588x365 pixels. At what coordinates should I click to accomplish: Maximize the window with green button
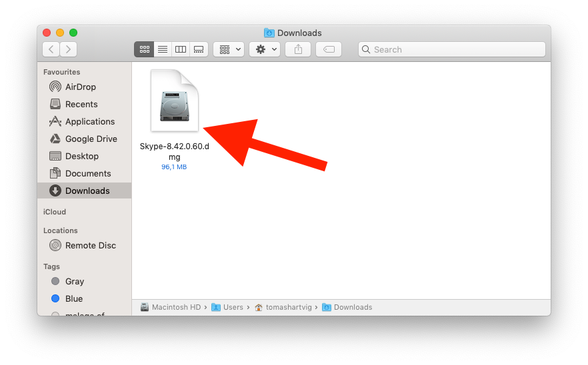click(x=73, y=33)
